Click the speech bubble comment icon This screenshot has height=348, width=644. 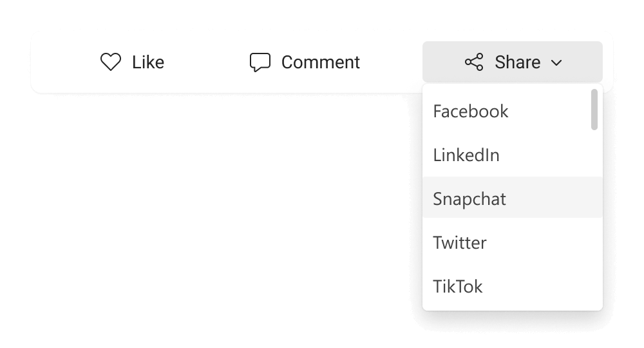click(x=260, y=63)
